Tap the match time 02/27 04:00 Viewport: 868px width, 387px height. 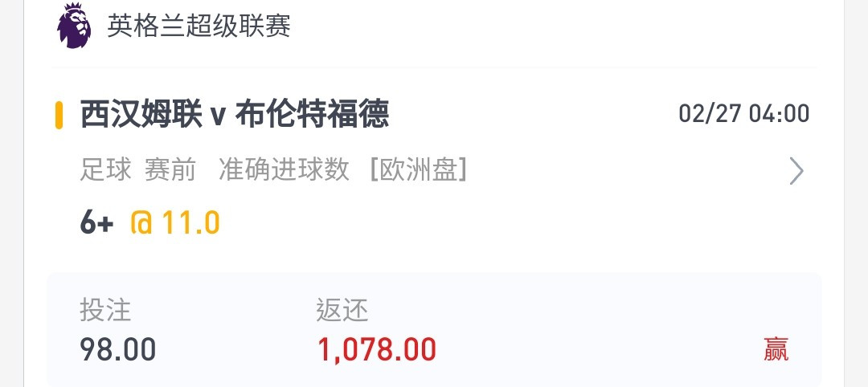744,114
